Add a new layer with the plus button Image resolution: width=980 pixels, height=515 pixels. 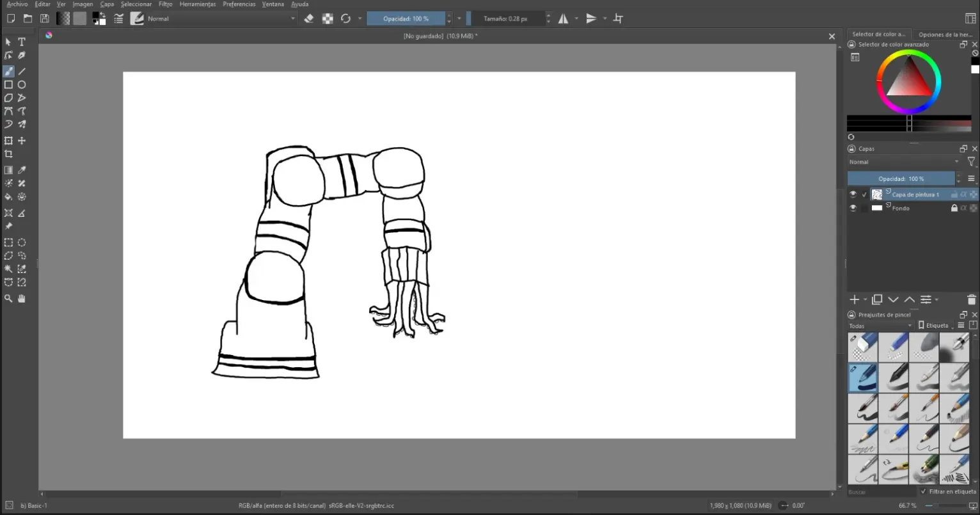coord(853,299)
